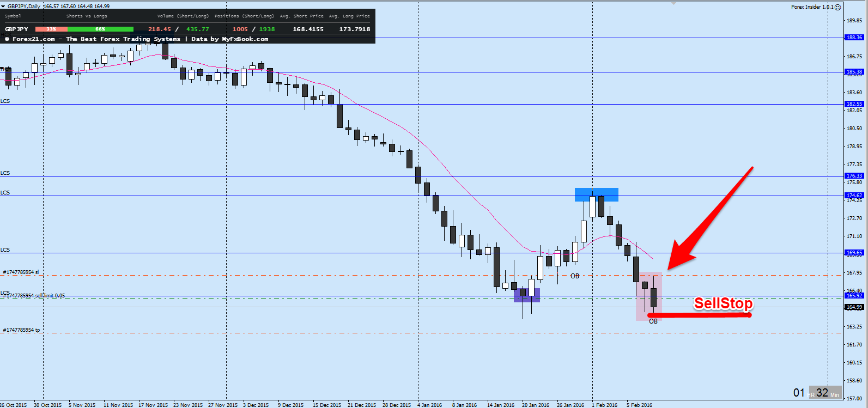Click the 9 Dec 2015 date label
Screen dimensions: 868x408
point(290,405)
